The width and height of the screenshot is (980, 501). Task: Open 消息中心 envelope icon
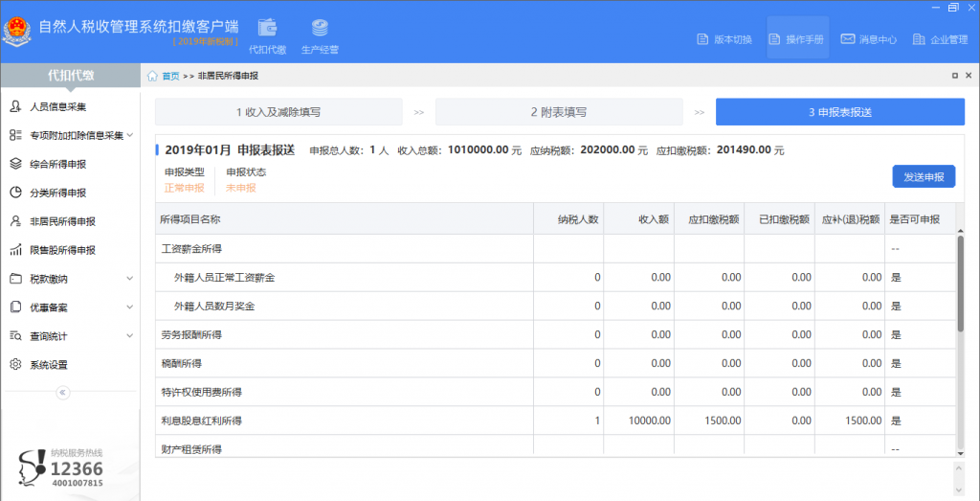tap(848, 38)
